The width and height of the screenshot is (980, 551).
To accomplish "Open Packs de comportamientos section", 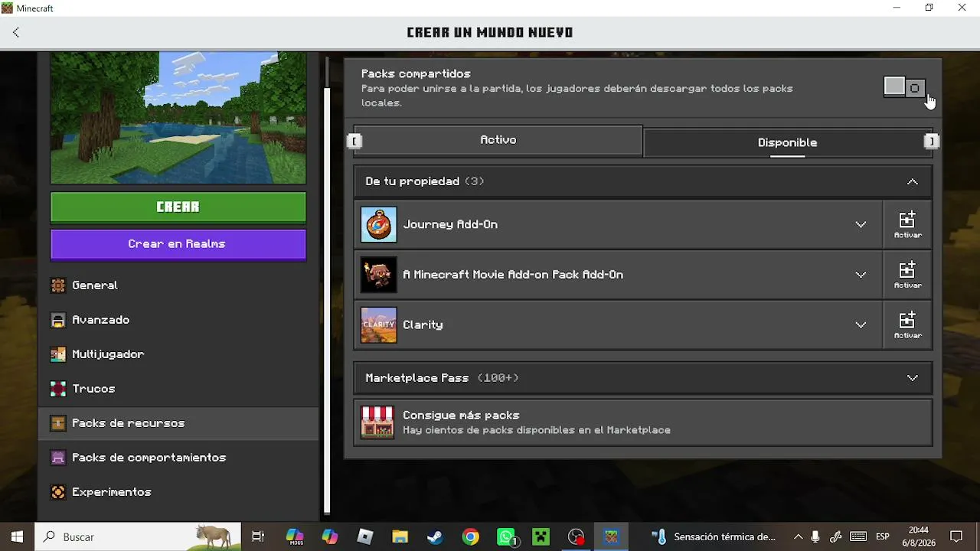I will pos(178,458).
